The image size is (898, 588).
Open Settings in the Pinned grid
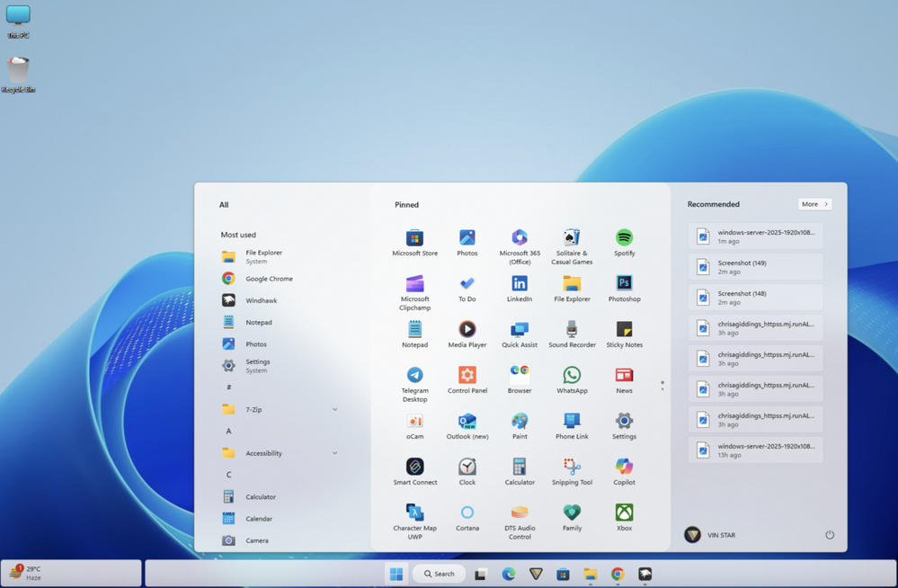624,426
